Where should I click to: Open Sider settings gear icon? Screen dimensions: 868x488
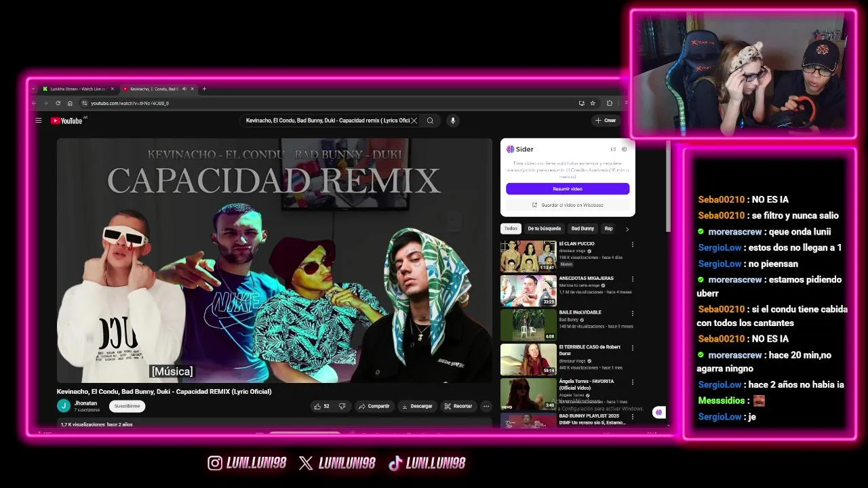tap(624, 149)
